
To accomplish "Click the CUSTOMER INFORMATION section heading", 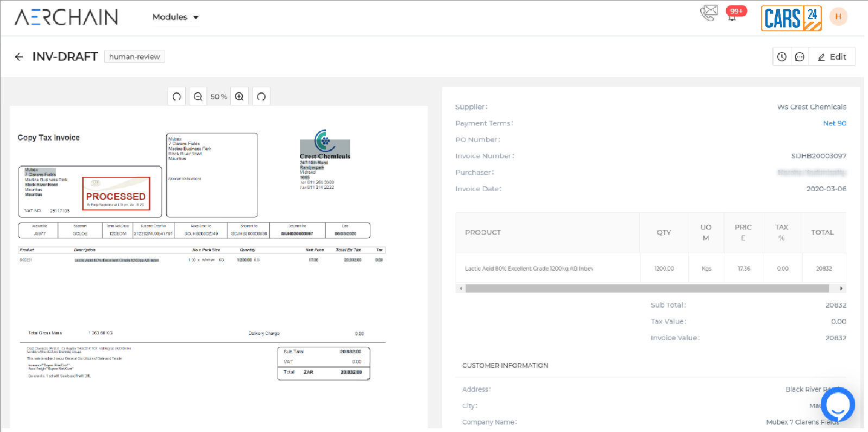I will click(x=505, y=366).
